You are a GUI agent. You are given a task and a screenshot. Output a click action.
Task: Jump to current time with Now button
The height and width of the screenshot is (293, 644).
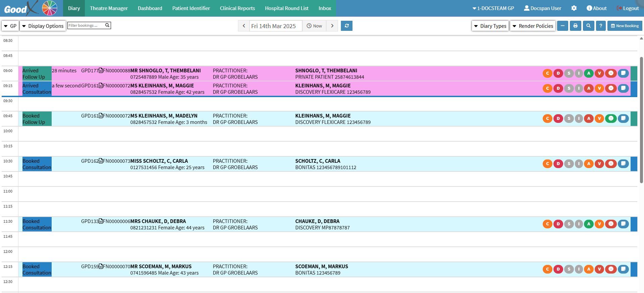[x=314, y=26]
